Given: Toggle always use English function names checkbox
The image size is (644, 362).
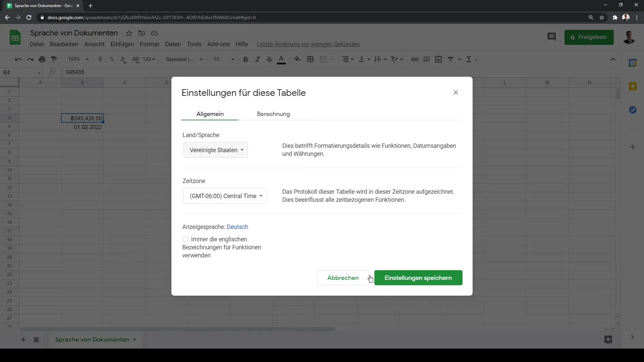Looking at the screenshot, I should [x=185, y=239].
